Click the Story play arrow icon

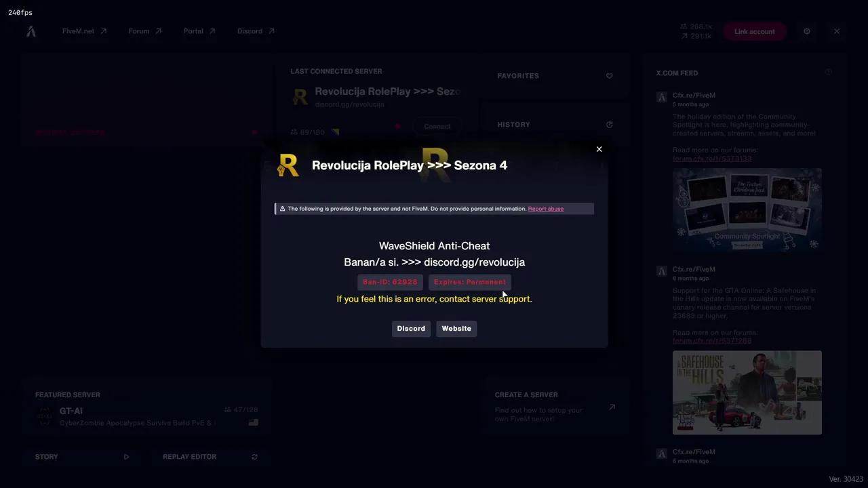(x=126, y=457)
